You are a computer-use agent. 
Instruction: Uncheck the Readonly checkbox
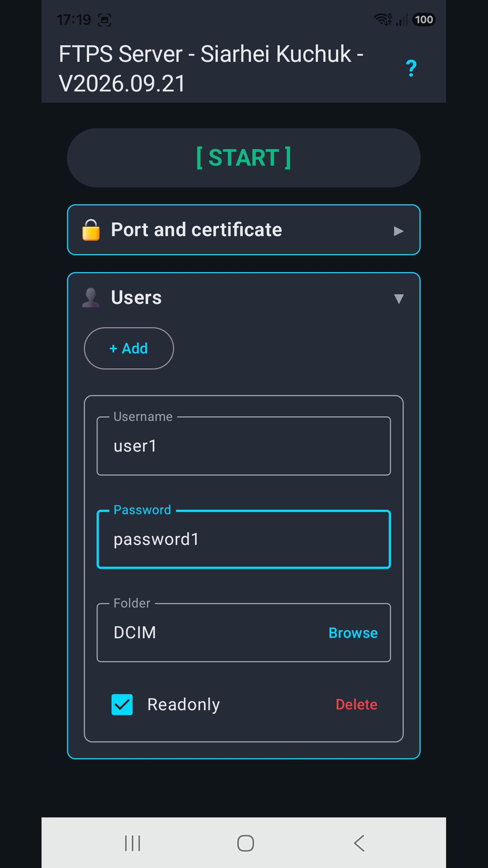122,704
